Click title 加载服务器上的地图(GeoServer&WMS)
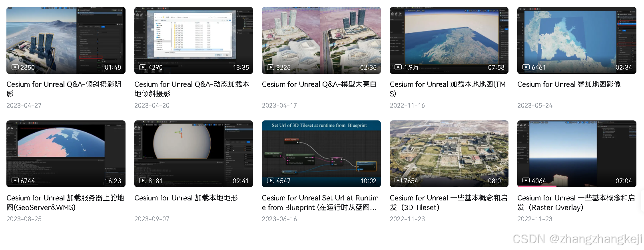 [65, 202]
